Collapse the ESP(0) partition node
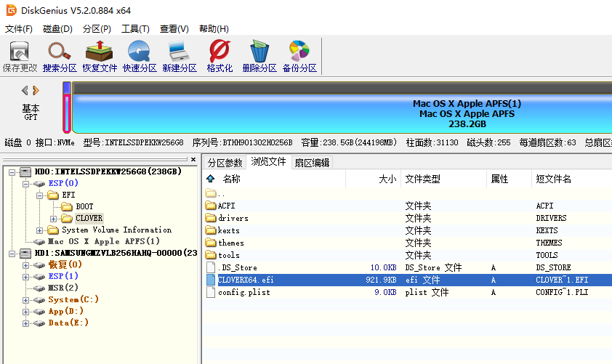The height and width of the screenshot is (364, 612). pyautogui.click(x=25, y=184)
